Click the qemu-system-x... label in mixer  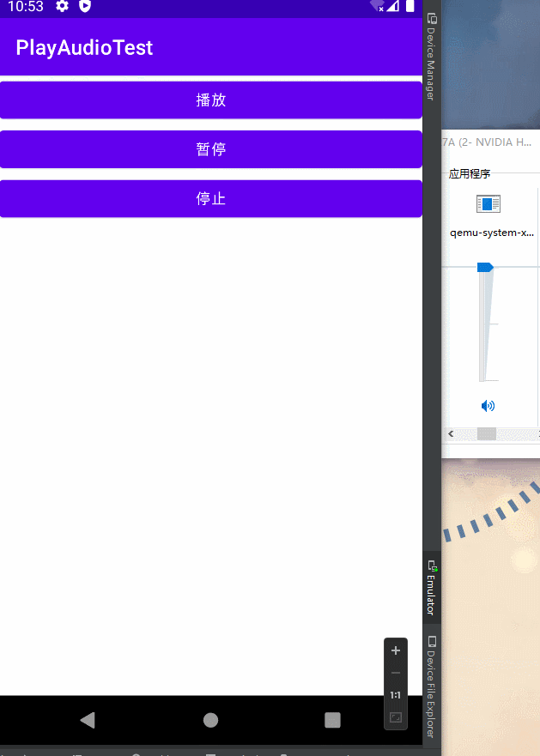tap(492, 233)
